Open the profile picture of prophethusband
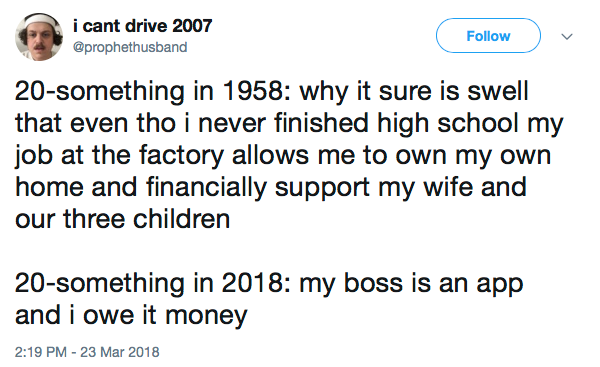 (x=39, y=37)
